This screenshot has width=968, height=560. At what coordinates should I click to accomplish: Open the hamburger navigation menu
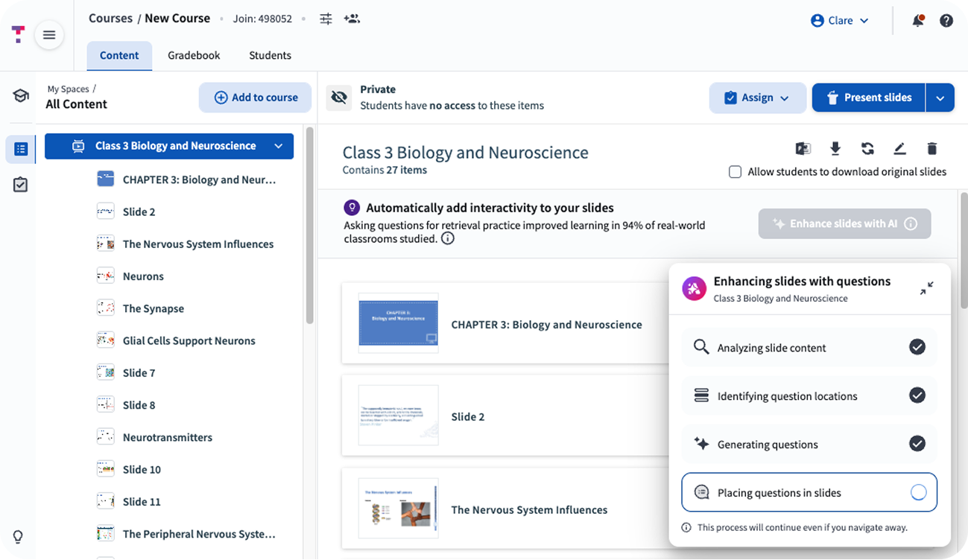49,35
